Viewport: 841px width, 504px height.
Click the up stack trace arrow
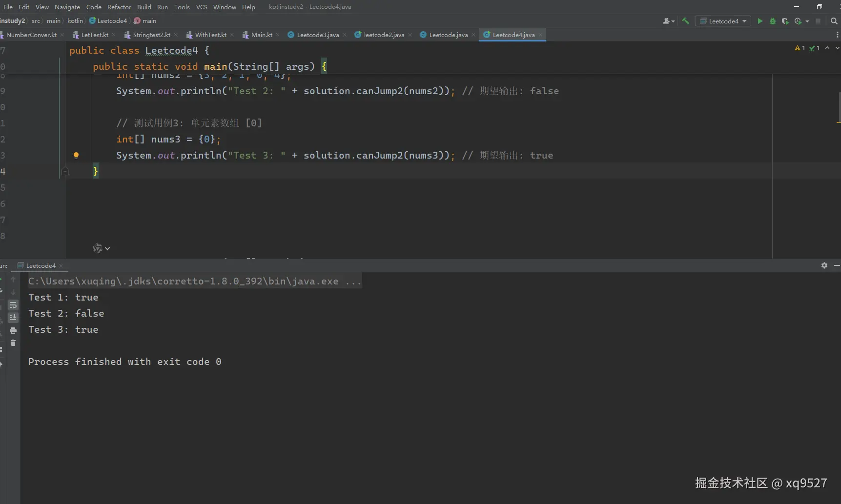coord(13,280)
